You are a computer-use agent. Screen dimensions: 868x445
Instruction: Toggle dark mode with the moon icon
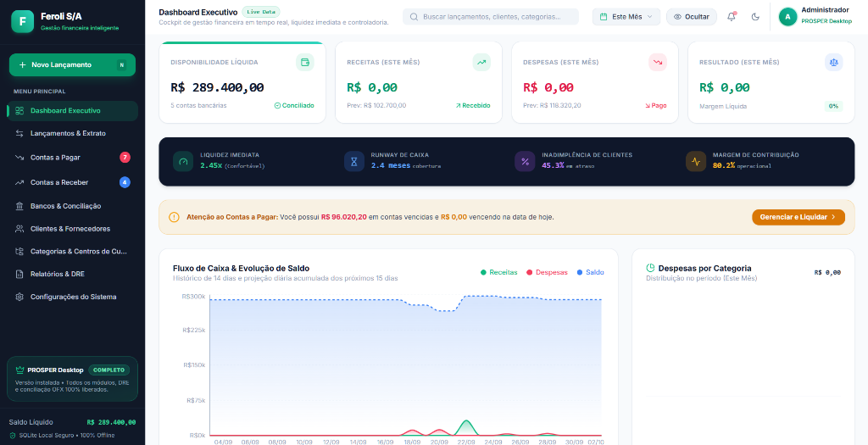[755, 17]
